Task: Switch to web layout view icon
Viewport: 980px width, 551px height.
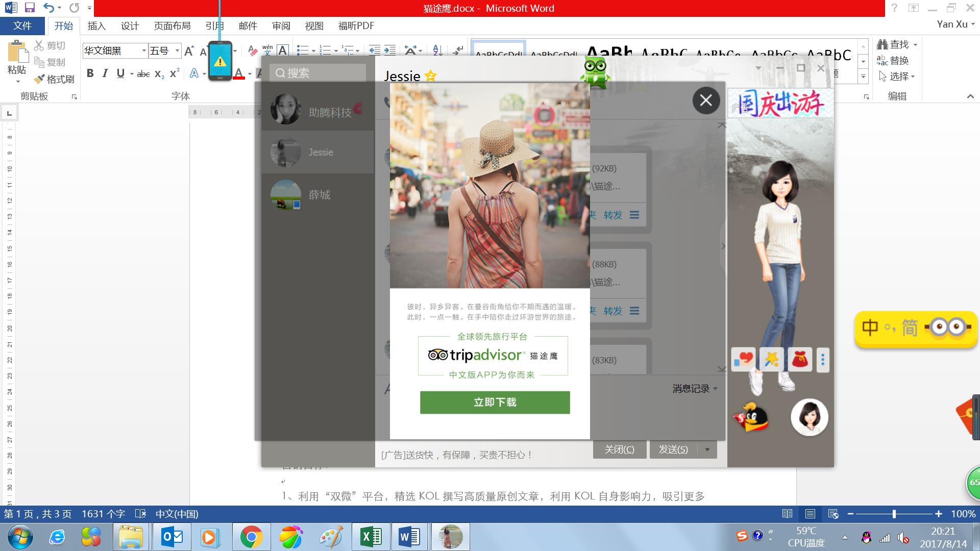Action: coord(833,514)
